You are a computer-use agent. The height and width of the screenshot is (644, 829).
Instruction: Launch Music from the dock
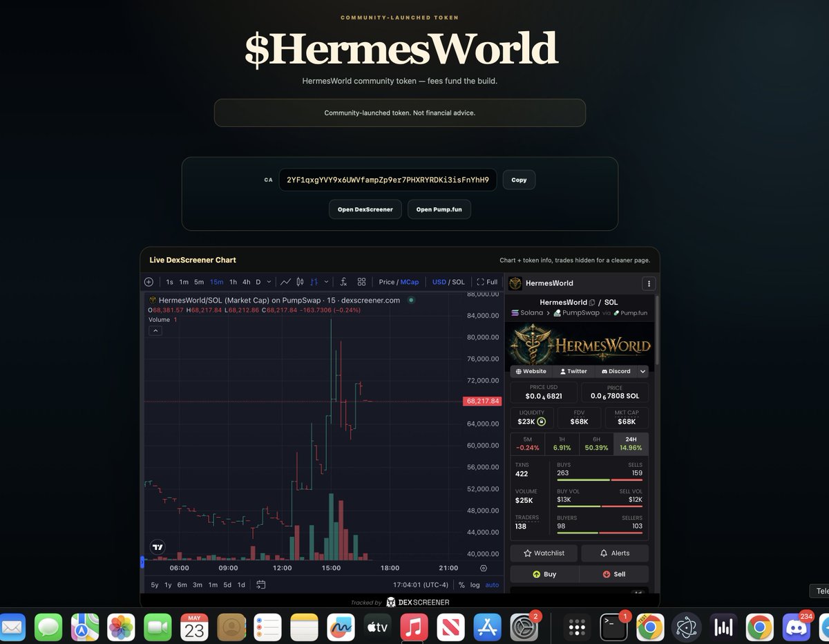click(x=414, y=627)
